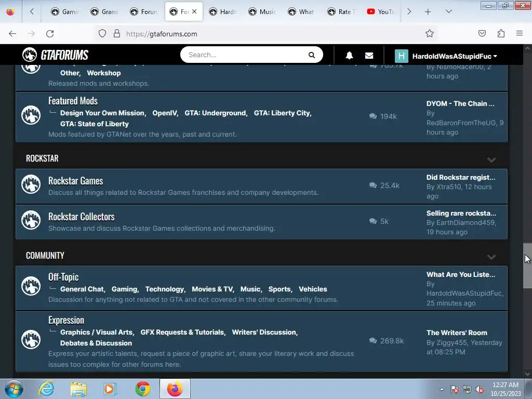Switch to the Rate T tab
The height and width of the screenshot is (399, 532).
click(x=341, y=11)
